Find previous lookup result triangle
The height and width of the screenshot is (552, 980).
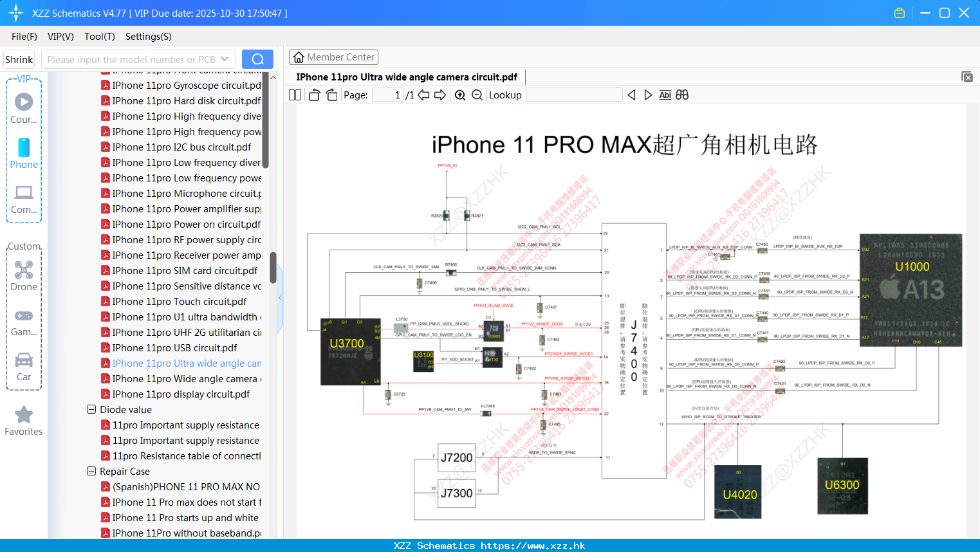coord(631,95)
